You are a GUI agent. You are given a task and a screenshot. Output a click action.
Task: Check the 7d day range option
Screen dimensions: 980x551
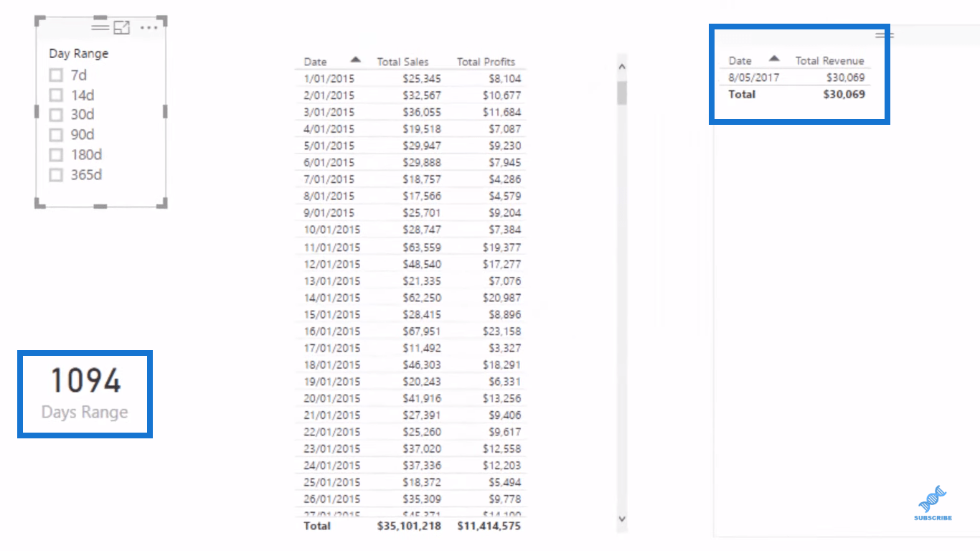(x=56, y=75)
